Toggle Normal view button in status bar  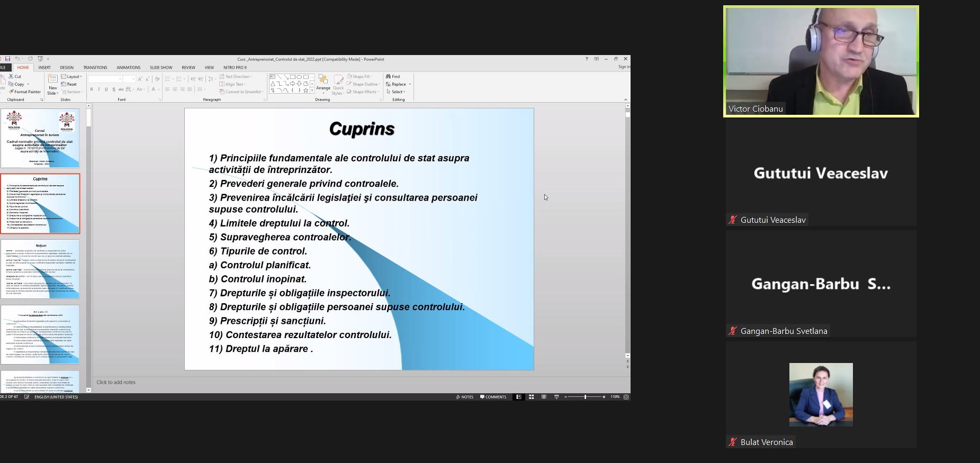519,397
